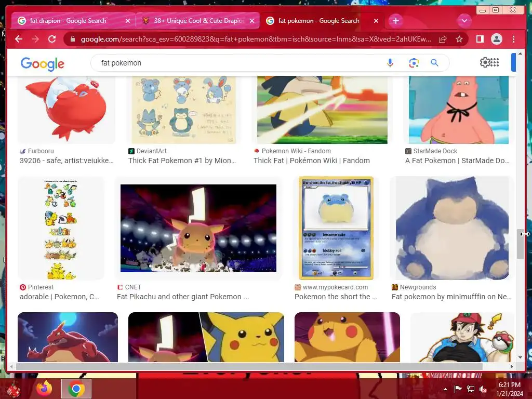Viewport: 532px width, 399px height.
Task: Close the fat drapion tab
Action: coord(128,21)
